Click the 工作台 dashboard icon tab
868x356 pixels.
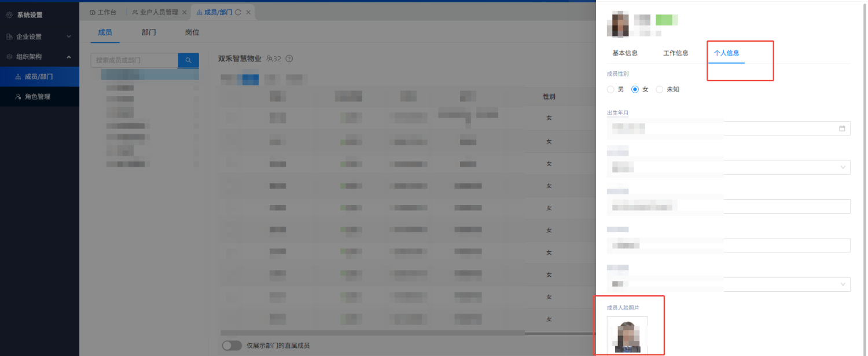[x=93, y=12]
